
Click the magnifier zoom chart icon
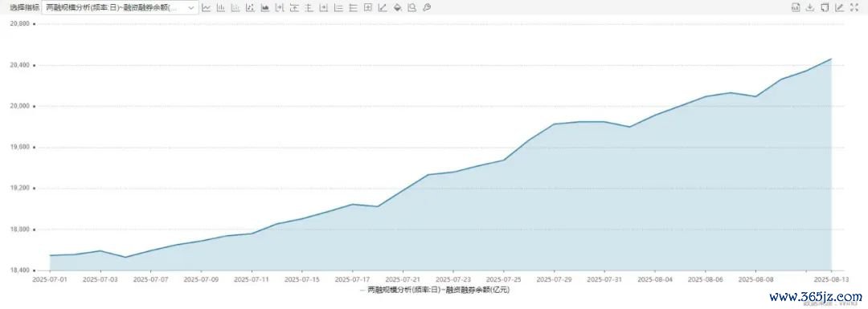coord(411,8)
